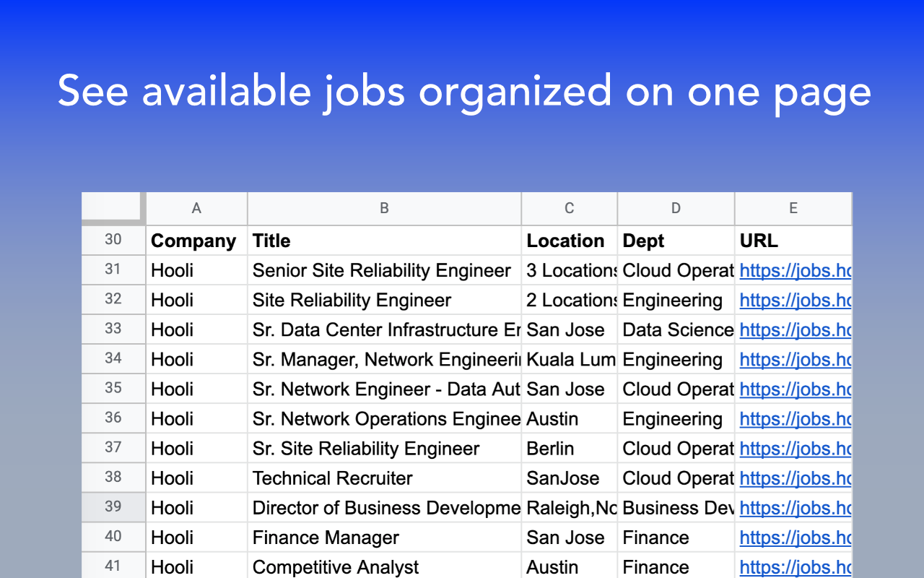Select row 41 header
This screenshot has height=578, width=924.
(113, 565)
